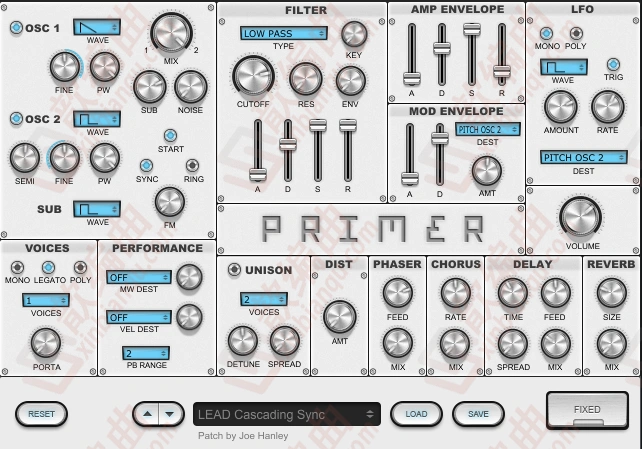642x449 pixels.
Task: Click the unison DETUNE knob
Action: [x=243, y=341]
